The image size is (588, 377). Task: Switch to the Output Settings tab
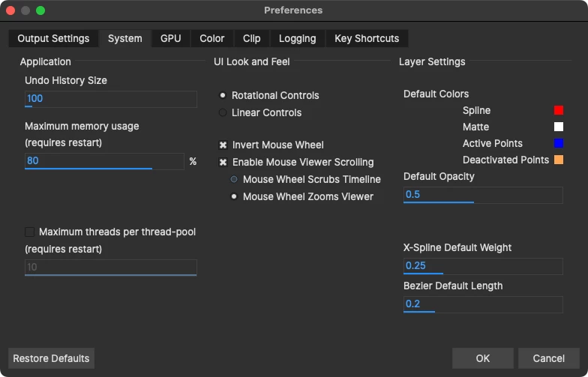tap(53, 38)
